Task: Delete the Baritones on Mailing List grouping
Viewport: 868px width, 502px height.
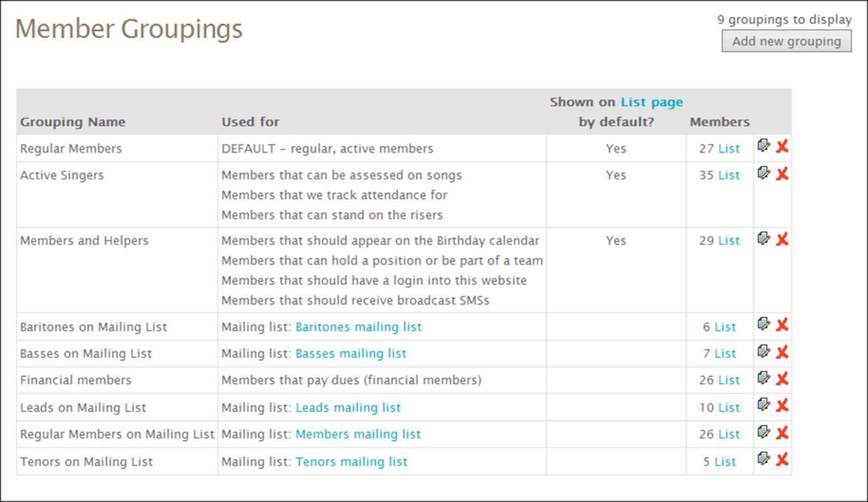Action: coord(782,325)
